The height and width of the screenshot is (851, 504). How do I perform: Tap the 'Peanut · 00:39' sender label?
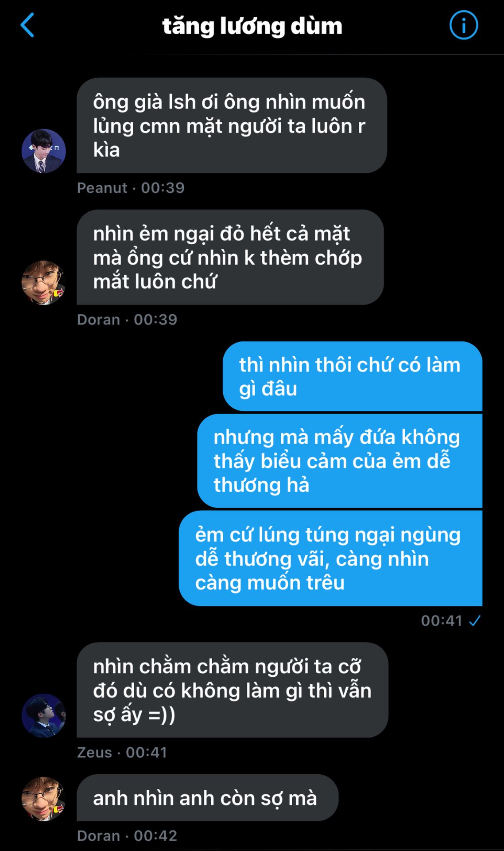[x=131, y=187]
